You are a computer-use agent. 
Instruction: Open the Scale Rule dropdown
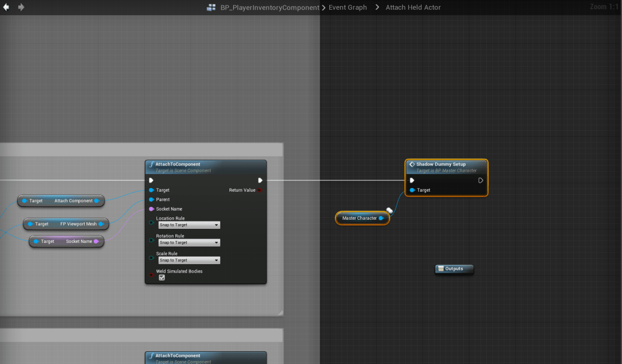coord(189,261)
